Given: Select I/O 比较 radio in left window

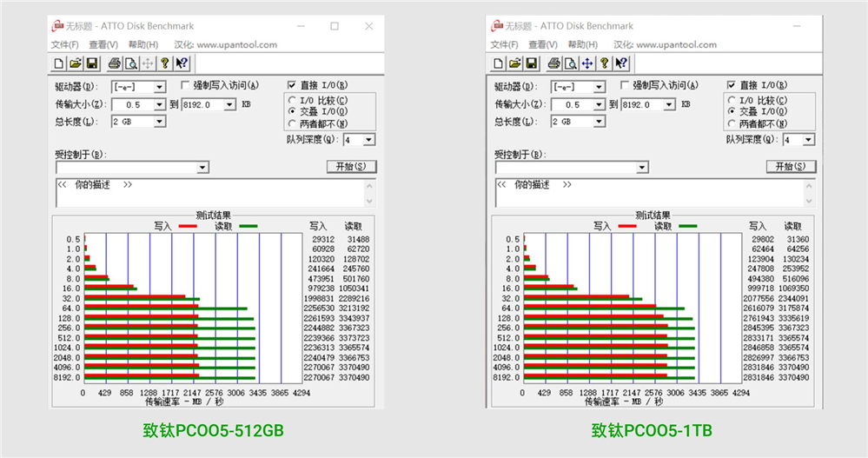Looking at the screenshot, I should pyautogui.click(x=292, y=100).
